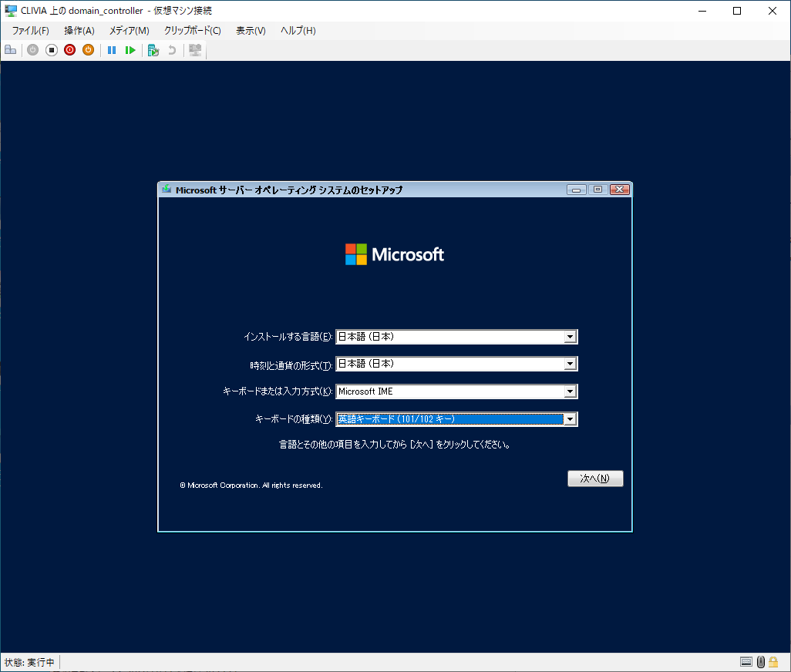Reset the VM with the green play icon
The height and width of the screenshot is (672, 791).
coord(130,50)
